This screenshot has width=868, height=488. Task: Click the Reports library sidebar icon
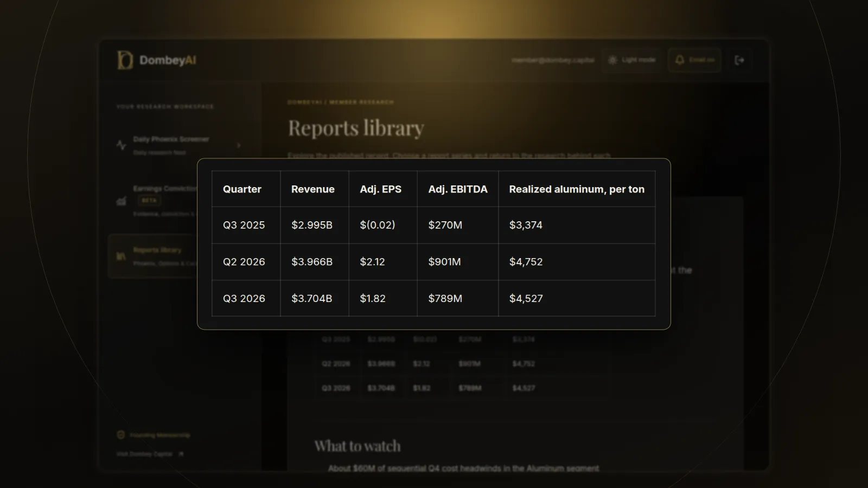[121, 256]
